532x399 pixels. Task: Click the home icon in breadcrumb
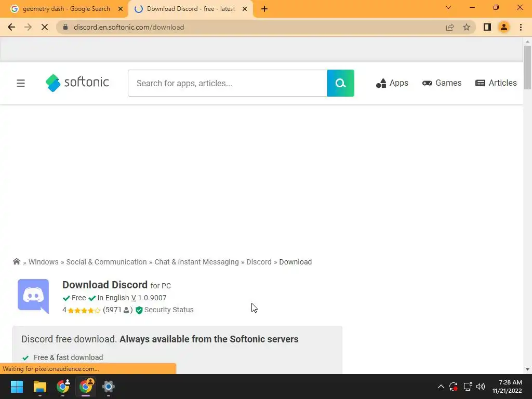[16, 262]
